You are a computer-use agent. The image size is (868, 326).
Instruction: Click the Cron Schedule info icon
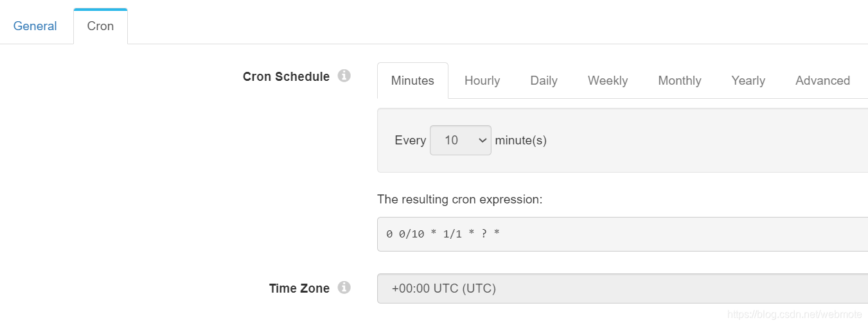[x=344, y=76]
